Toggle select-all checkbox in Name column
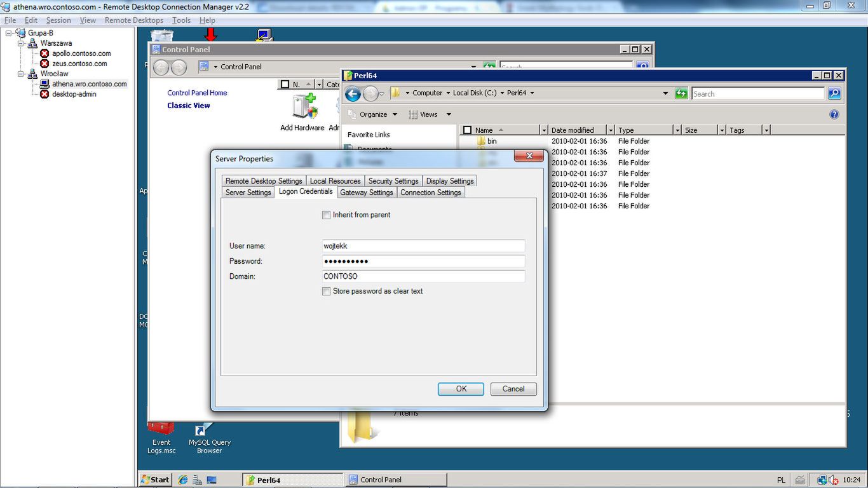This screenshot has width=868, height=488. point(468,130)
